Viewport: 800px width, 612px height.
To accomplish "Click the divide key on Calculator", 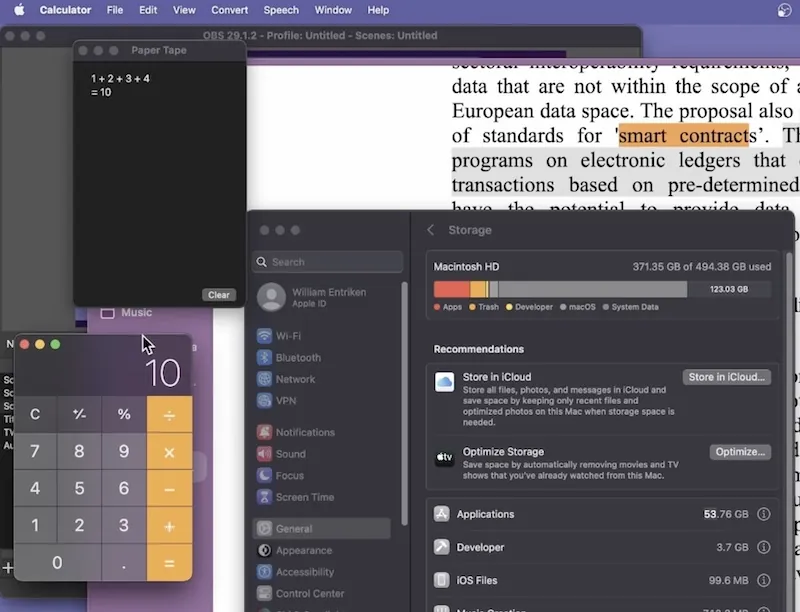I will [169, 414].
